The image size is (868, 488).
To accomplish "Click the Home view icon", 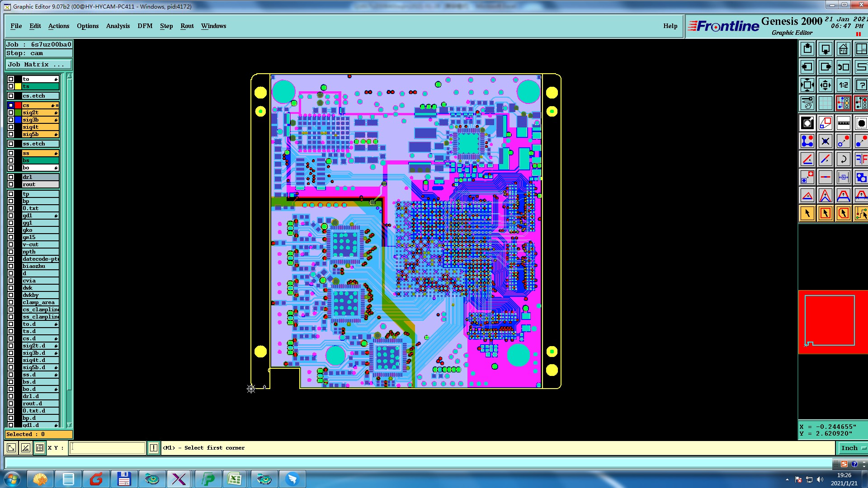I will 843,49.
